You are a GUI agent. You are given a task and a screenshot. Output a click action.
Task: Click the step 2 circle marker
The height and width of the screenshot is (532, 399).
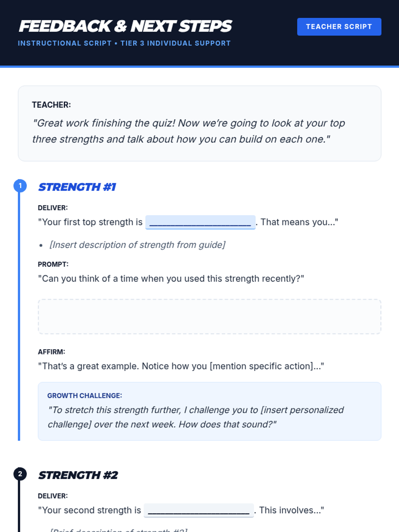pyautogui.click(x=20, y=474)
